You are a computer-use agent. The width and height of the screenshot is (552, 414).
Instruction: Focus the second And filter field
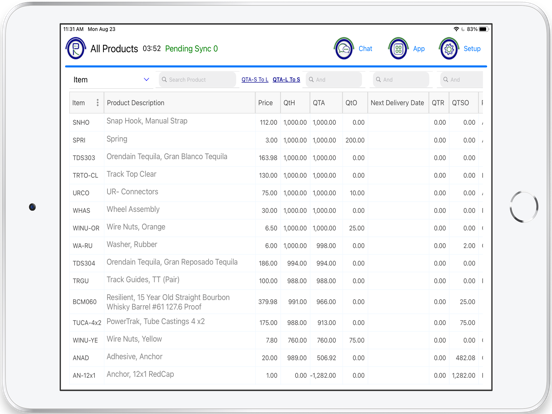pos(401,80)
